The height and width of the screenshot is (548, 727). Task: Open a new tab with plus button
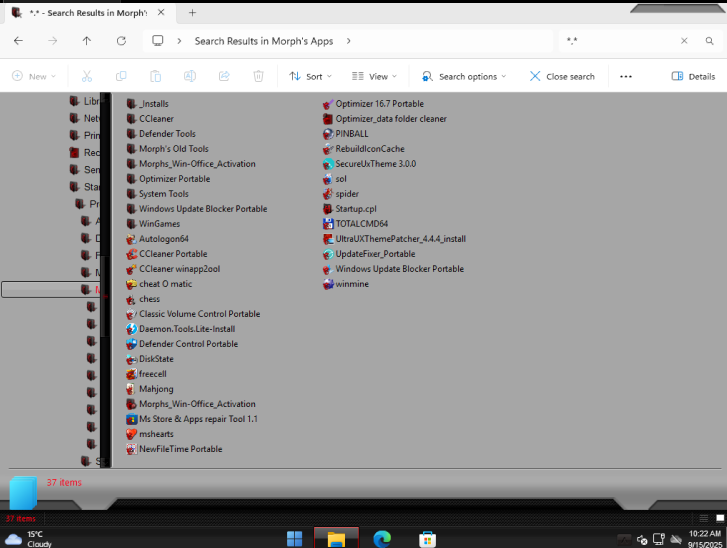coord(192,13)
